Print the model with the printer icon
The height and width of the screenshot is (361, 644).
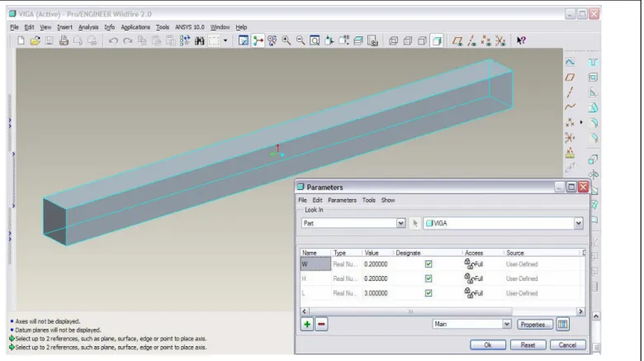click(64, 40)
